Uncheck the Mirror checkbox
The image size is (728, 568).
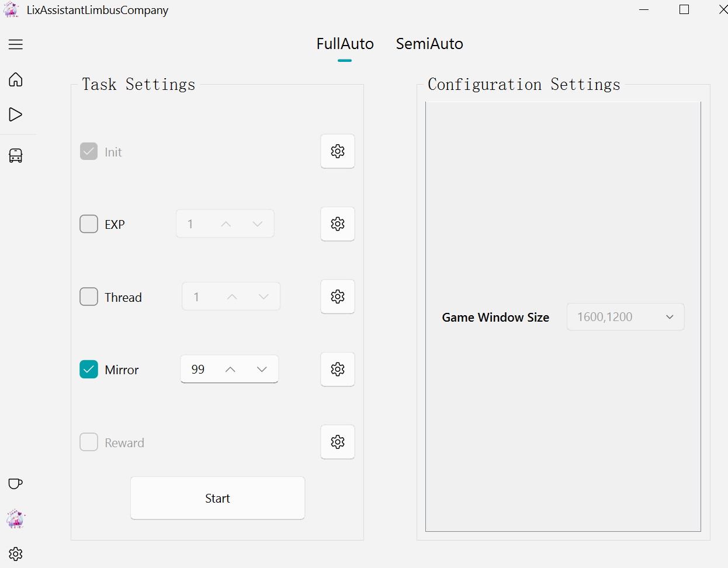[x=89, y=370]
